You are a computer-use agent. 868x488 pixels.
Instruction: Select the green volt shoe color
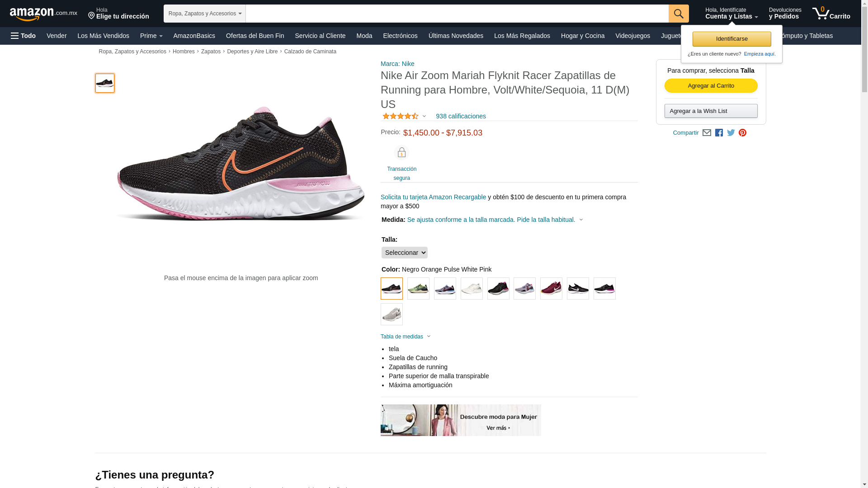(418, 289)
